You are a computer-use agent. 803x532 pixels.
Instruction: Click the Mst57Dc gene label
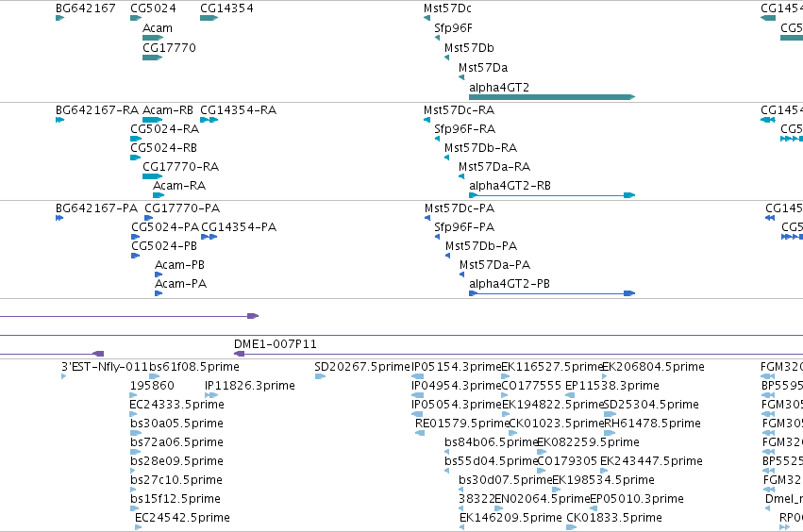[x=447, y=8]
